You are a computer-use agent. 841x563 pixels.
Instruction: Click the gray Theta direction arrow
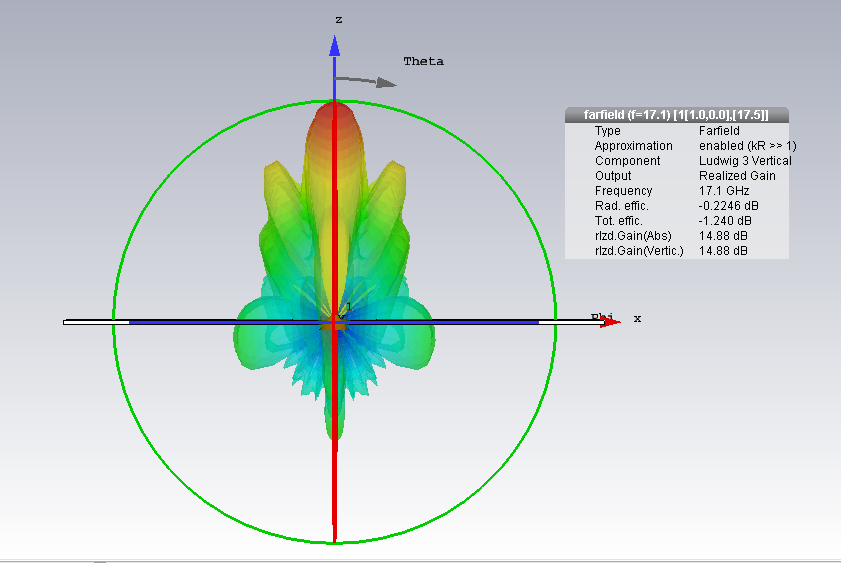point(365,81)
